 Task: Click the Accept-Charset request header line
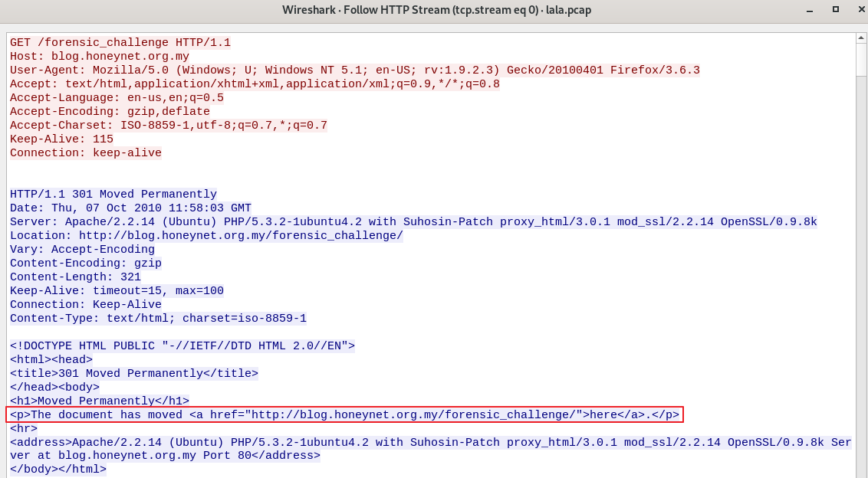click(169, 126)
